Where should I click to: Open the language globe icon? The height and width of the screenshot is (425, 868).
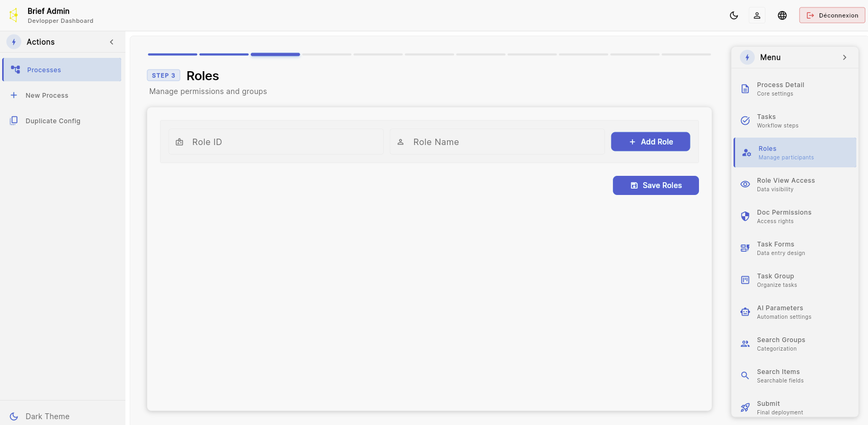(782, 15)
